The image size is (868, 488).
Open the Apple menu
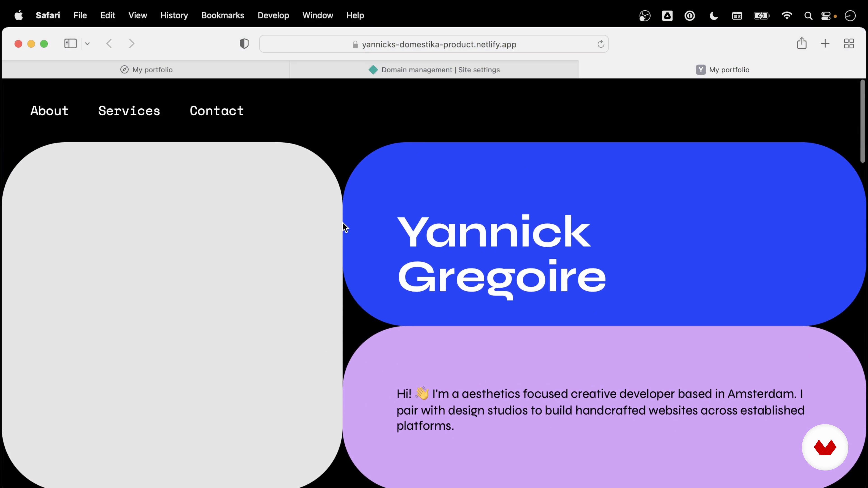19,16
